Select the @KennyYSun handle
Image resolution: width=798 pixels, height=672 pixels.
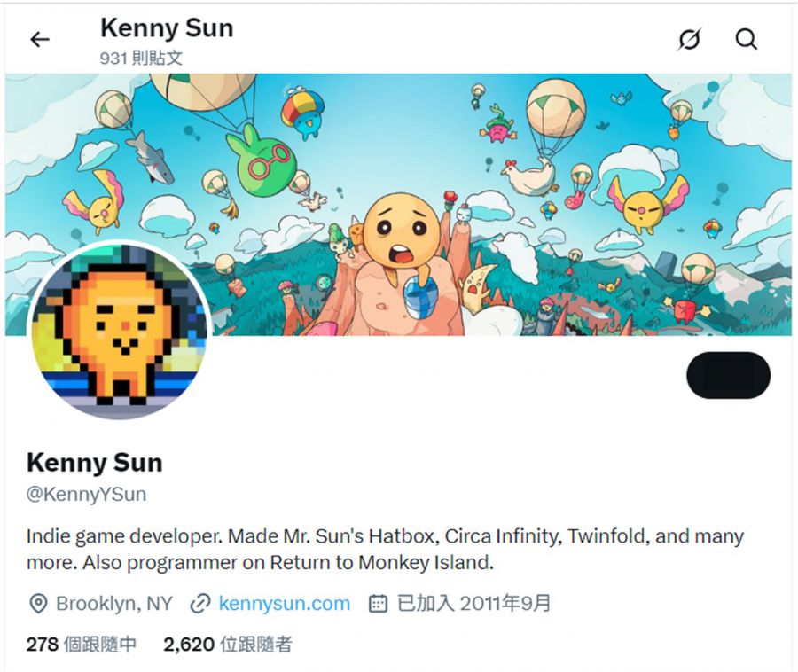coord(86,494)
